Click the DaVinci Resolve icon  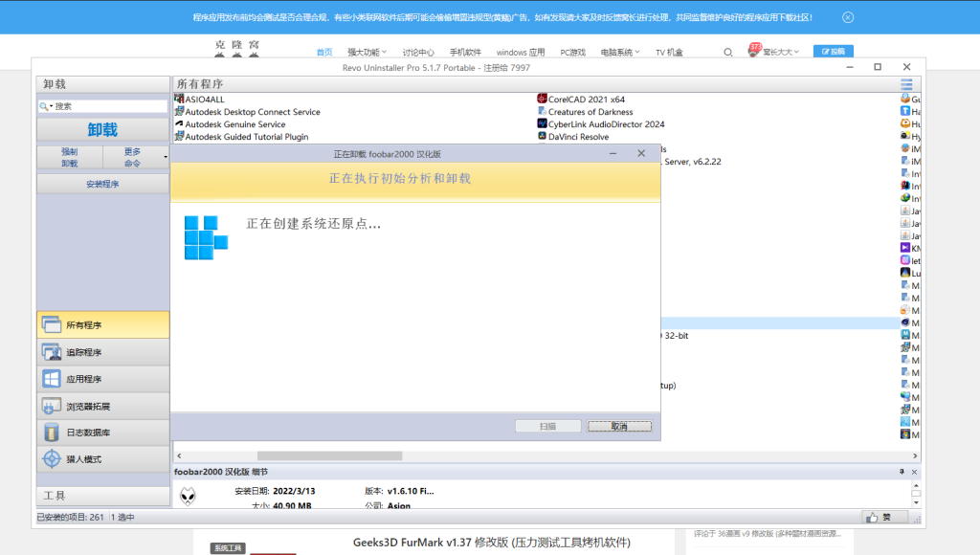542,136
